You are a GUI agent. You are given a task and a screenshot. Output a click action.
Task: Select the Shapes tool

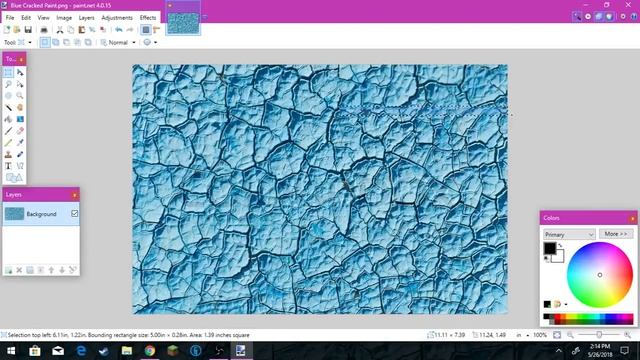(14, 178)
